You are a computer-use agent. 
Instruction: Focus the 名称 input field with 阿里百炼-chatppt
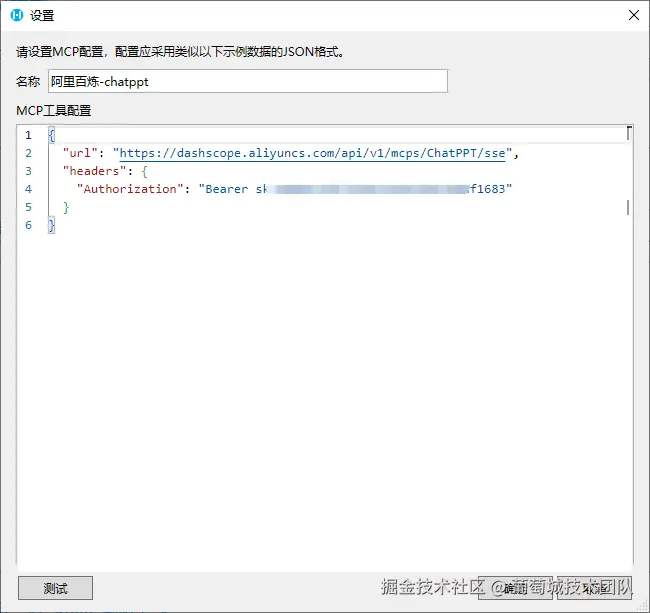pyautogui.click(x=248, y=81)
